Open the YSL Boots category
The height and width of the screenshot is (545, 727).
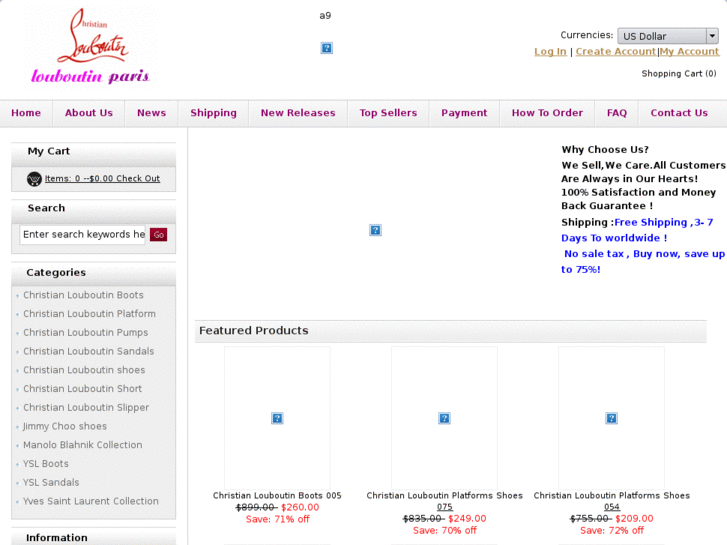click(x=46, y=463)
